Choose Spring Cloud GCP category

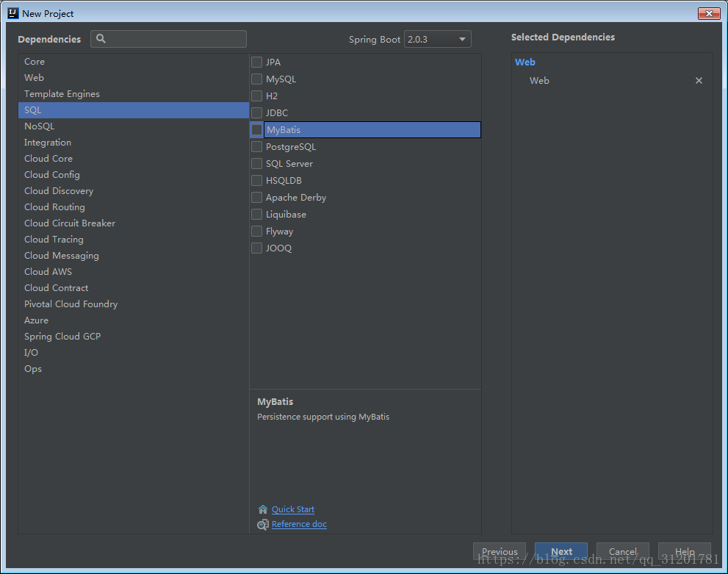[x=133, y=336]
